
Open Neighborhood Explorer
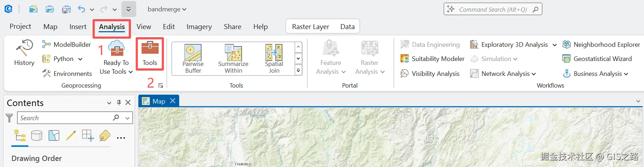pyautogui.click(x=601, y=45)
